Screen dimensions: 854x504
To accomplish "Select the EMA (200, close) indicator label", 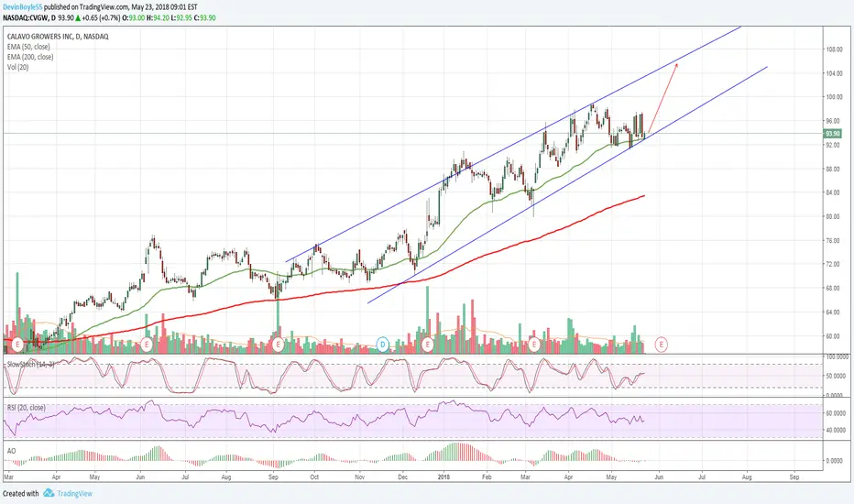I will [30, 57].
